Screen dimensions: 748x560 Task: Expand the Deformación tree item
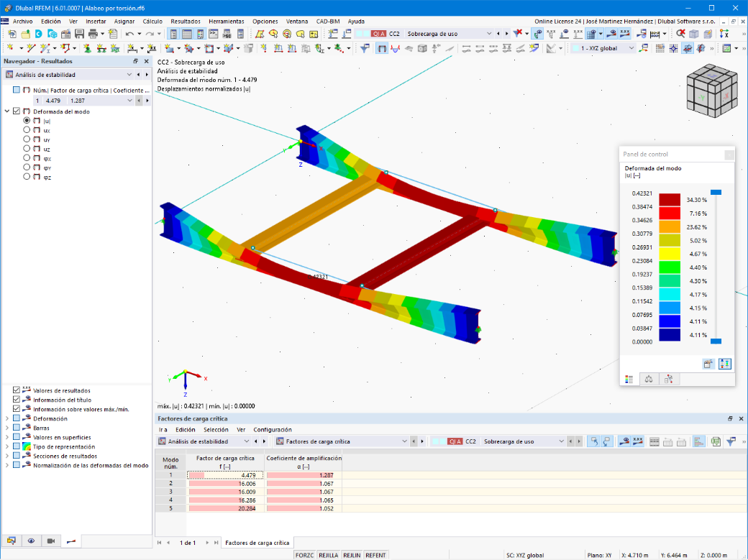7,418
